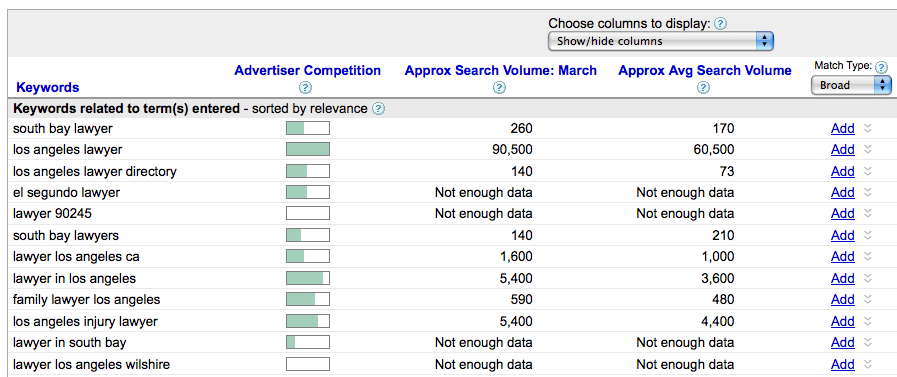
Task: Click the 73 average search volume value
Action: (726, 171)
